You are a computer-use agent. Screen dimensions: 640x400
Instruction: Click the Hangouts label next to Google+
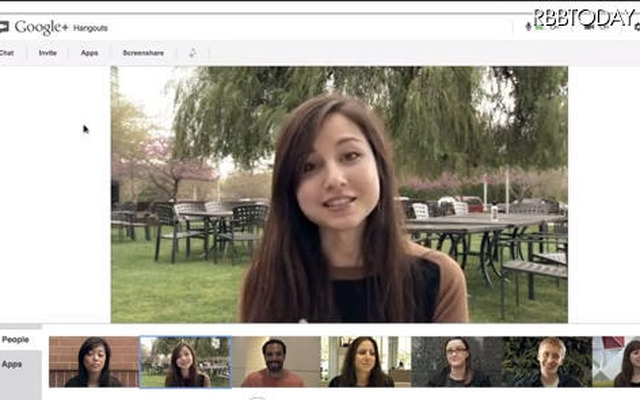point(90,28)
